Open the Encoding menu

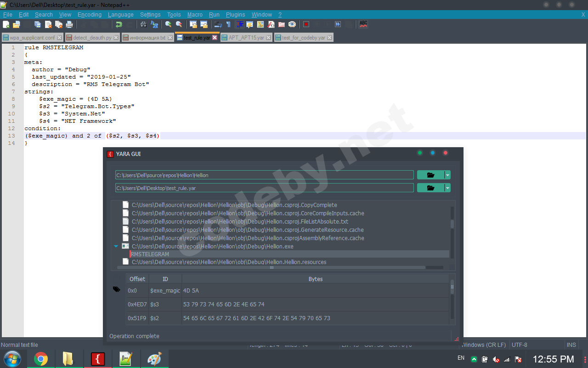90,15
